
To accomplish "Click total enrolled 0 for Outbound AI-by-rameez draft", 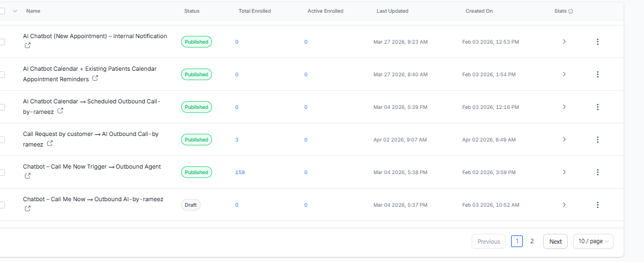I will pos(236,205).
